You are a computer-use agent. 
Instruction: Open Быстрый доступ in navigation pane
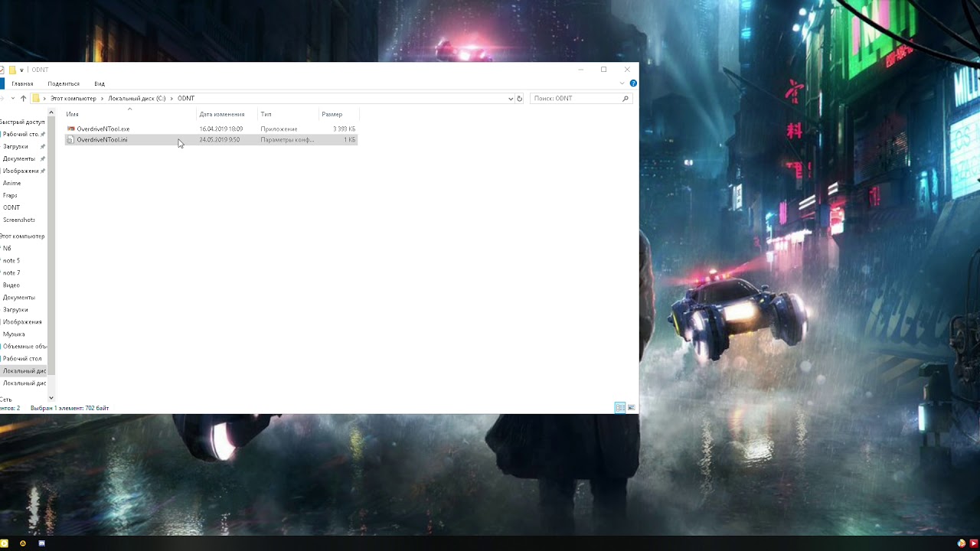pyautogui.click(x=23, y=122)
